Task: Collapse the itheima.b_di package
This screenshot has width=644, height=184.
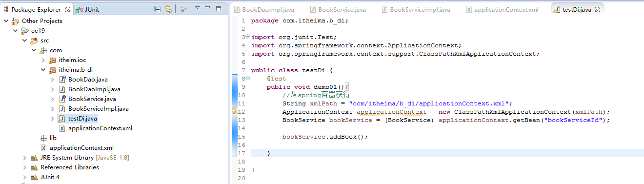Action: point(43,70)
